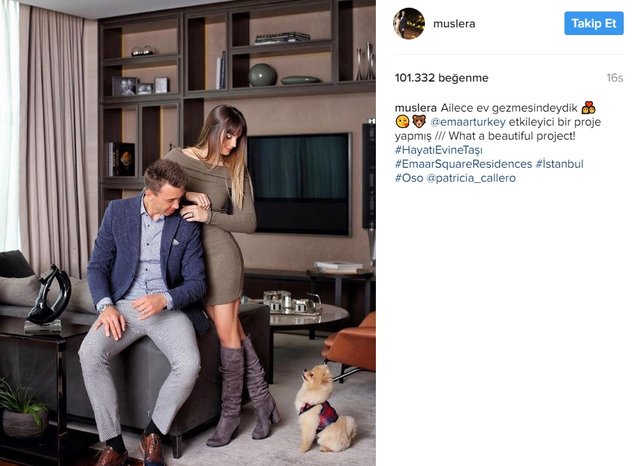Image resolution: width=632 pixels, height=466 pixels.
Task: Click the couple with heart emoji
Action: pos(588,108)
